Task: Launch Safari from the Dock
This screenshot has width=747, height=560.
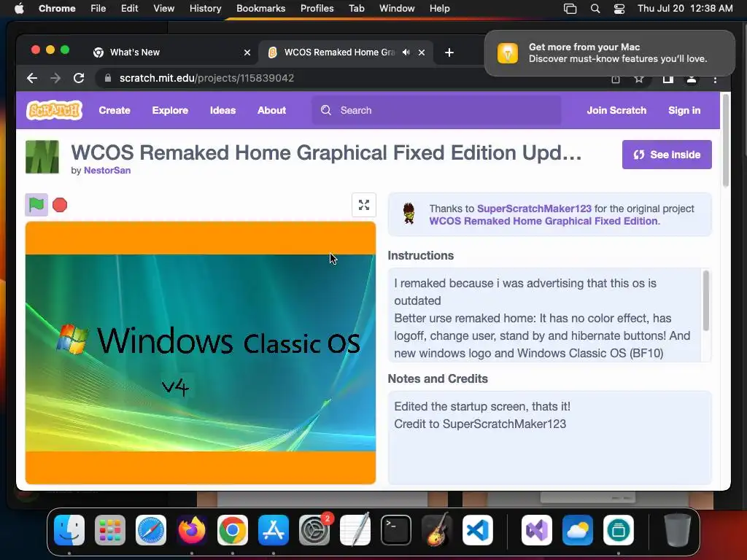Action: (x=151, y=530)
